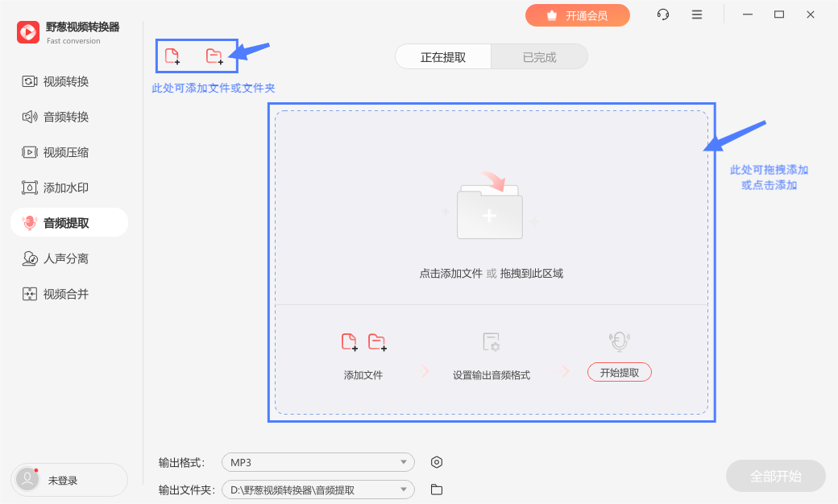Click the add file icon above 添加文件
This screenshot has width=838, height=504.
pos(350,341)
